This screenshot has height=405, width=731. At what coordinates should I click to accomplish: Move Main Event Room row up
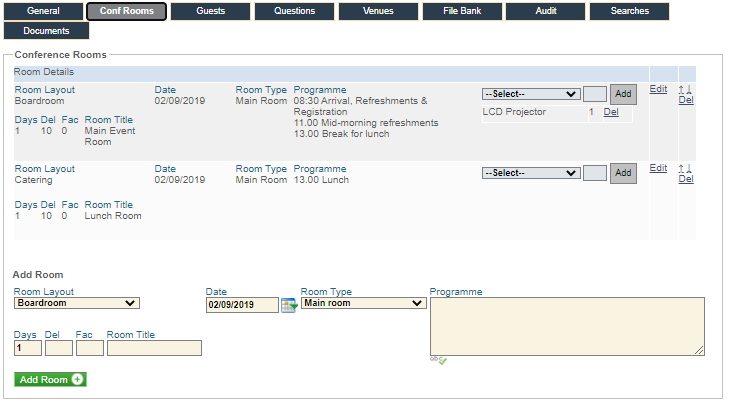pyautogui.click(x=682, y=89)
